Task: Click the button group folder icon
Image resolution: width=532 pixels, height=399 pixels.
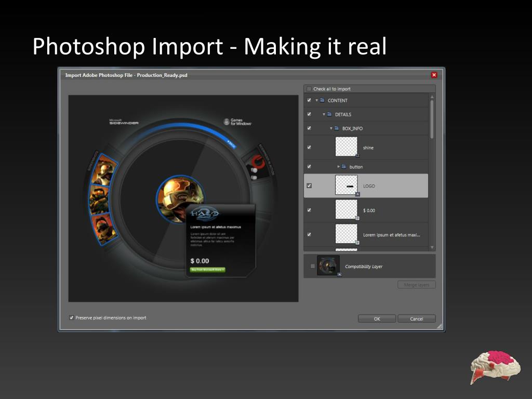Action: (x=344, y=167)
